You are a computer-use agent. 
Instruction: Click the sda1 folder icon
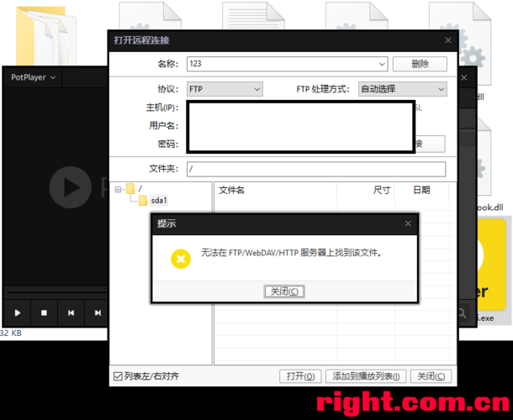[143, 201]
